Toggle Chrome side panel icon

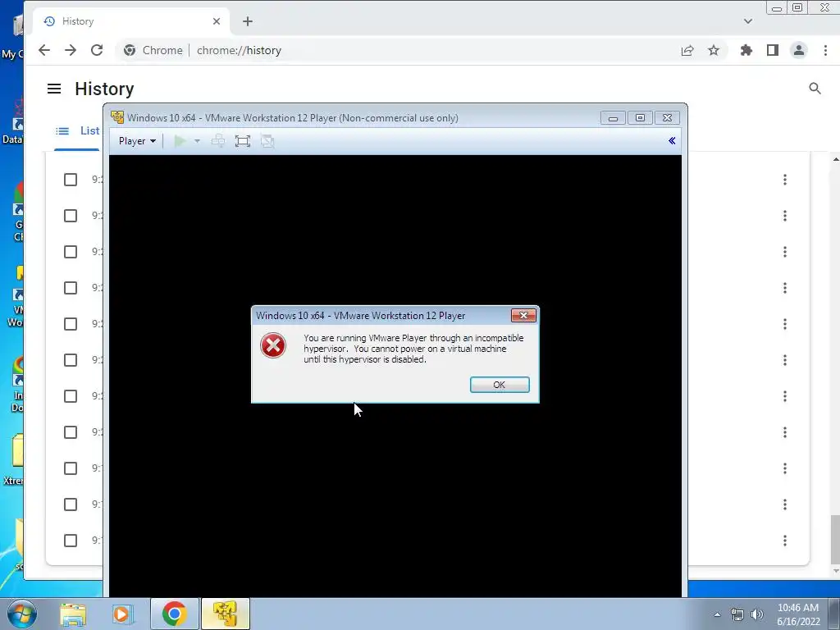pos(773,50)
